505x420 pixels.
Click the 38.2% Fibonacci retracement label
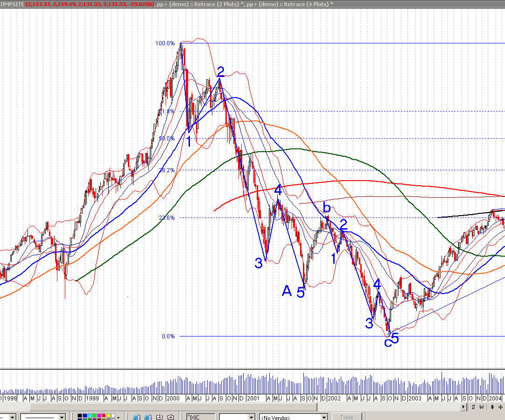[x=167, y=170]
